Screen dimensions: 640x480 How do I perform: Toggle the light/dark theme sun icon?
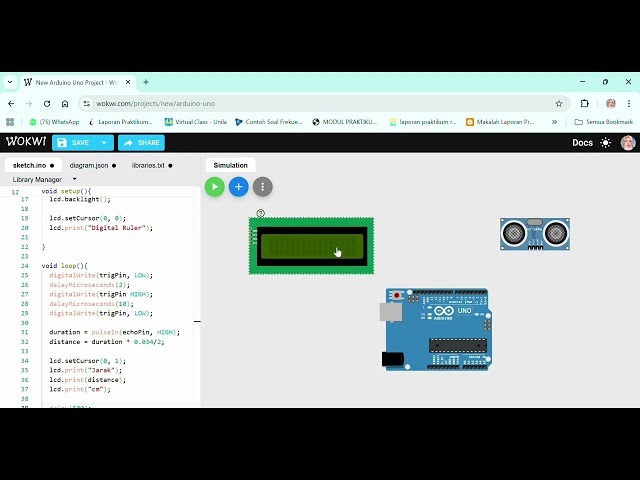606,142
